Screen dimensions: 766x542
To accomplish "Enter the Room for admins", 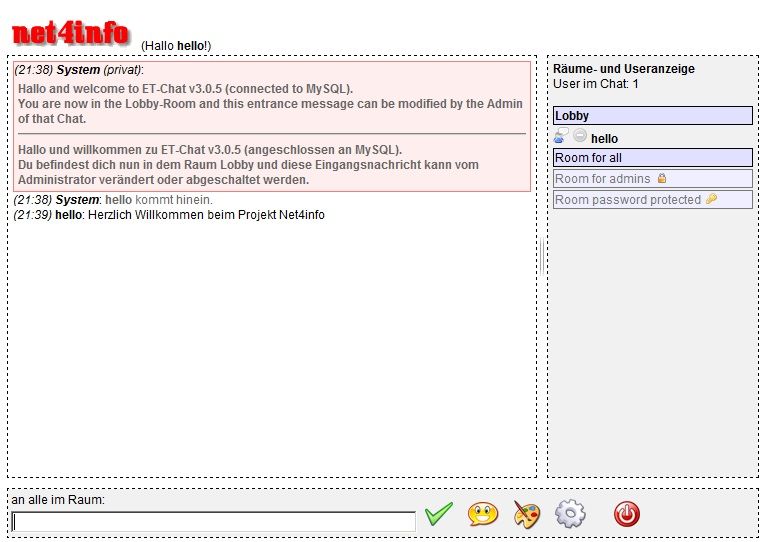I will pos(602,179).
